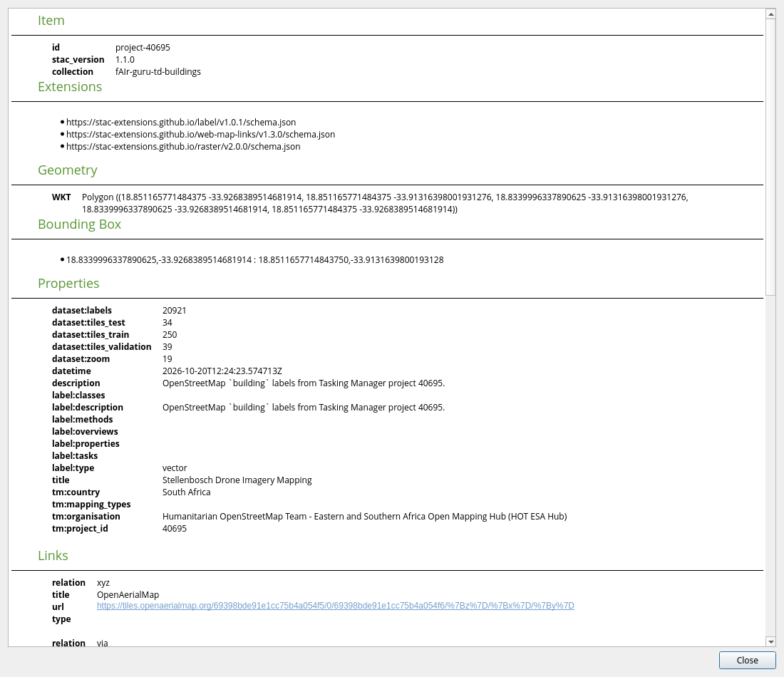Viewport: 784px width, 677px height.
Task: Click the Bounding Box heading
Action: (80, 224)
